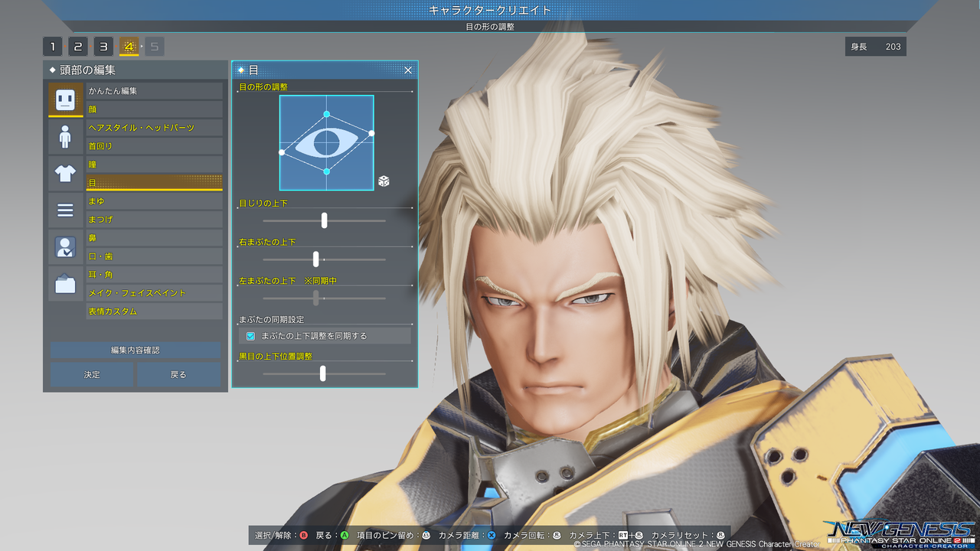This screenshot has width=980, height=551.
Task: Click 編集内容確認 review edits button
Action: point(136,350)
